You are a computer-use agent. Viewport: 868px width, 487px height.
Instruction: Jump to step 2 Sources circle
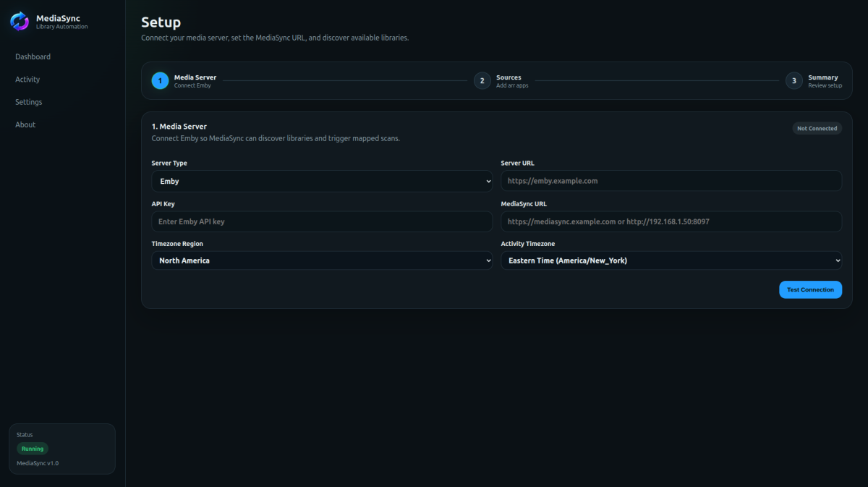pyautogui.click(x=482, y=81)
